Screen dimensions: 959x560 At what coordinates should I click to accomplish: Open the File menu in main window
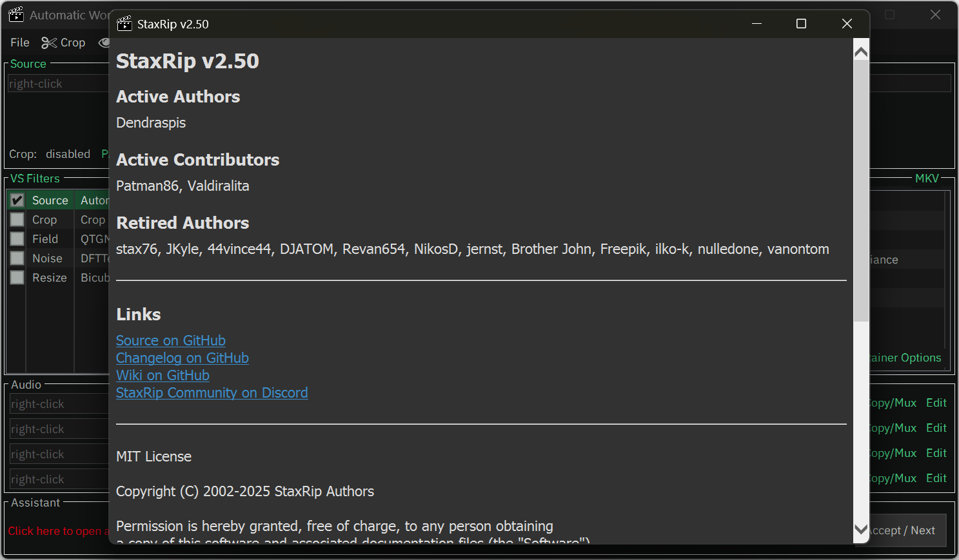coord(20,43)
